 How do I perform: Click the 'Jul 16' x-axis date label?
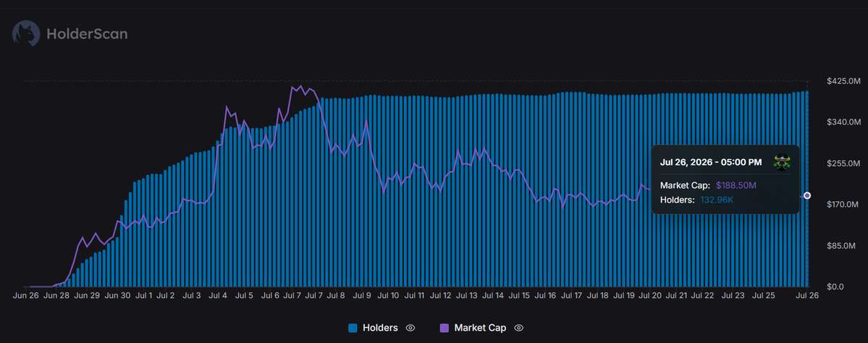544,296
